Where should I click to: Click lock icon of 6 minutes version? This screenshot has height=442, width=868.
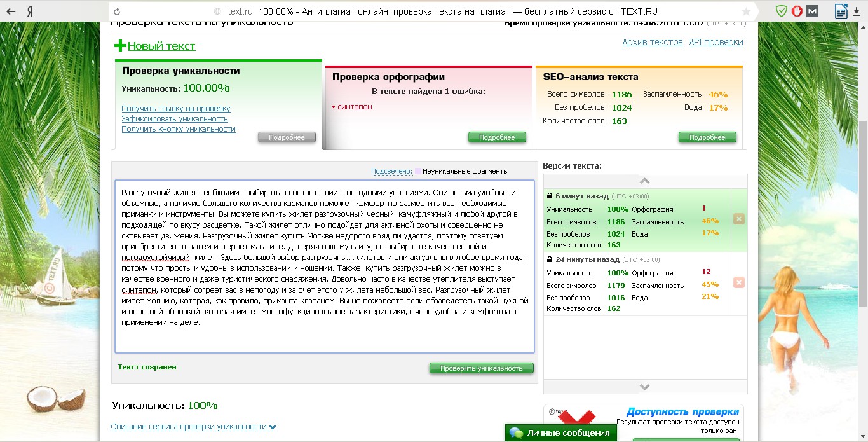pyautogui.click(x=549, y=196)
